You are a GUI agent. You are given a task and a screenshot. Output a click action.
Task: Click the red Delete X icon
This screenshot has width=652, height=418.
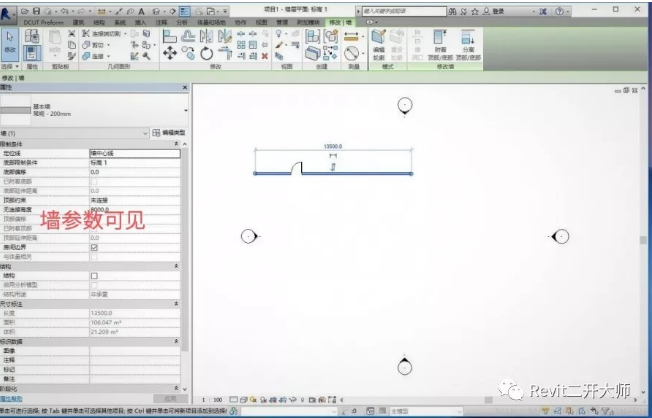click(264, 56)
